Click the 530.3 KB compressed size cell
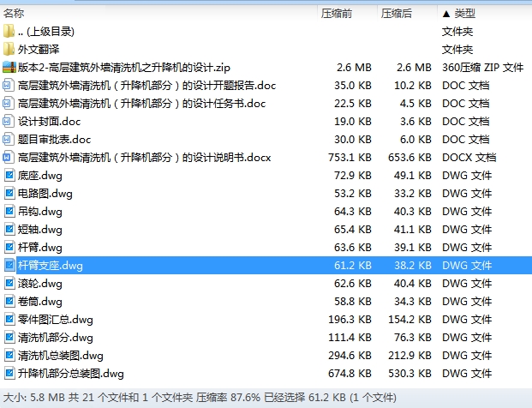 [x=409, y=373]
